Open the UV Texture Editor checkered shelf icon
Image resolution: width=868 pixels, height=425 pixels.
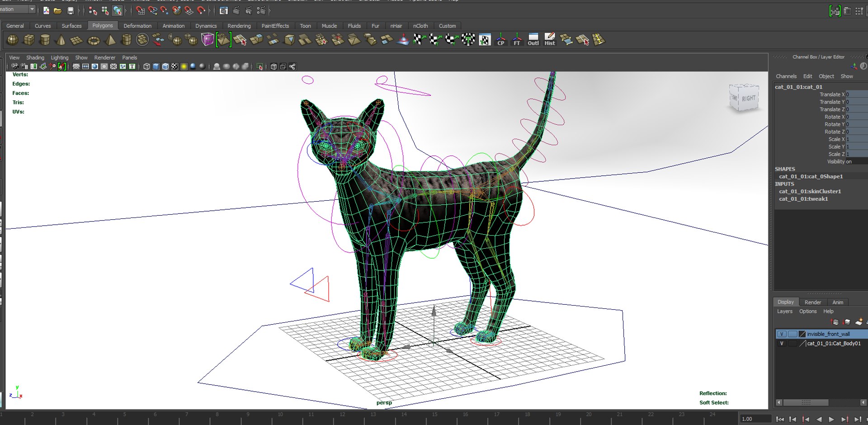tap(485, 40)
